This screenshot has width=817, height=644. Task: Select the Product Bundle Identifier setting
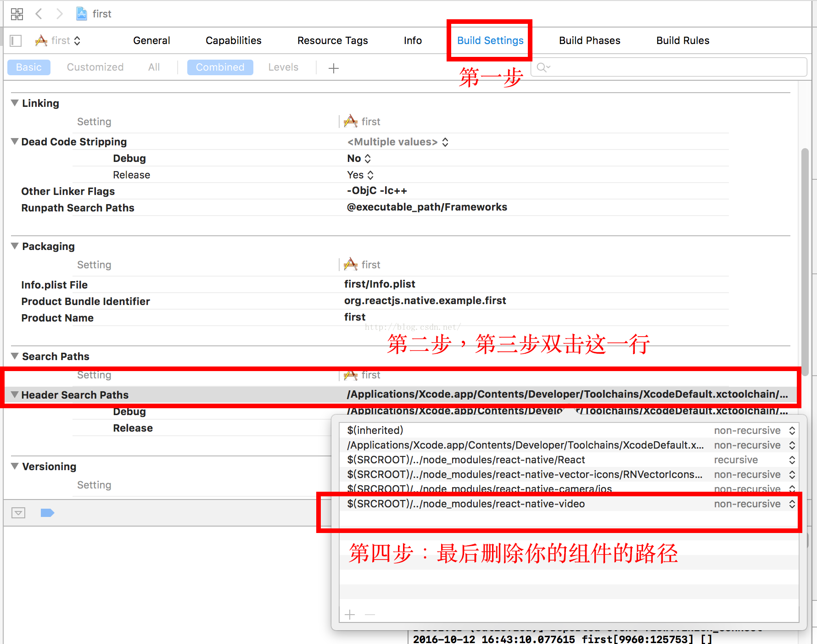tap(375, 301)
